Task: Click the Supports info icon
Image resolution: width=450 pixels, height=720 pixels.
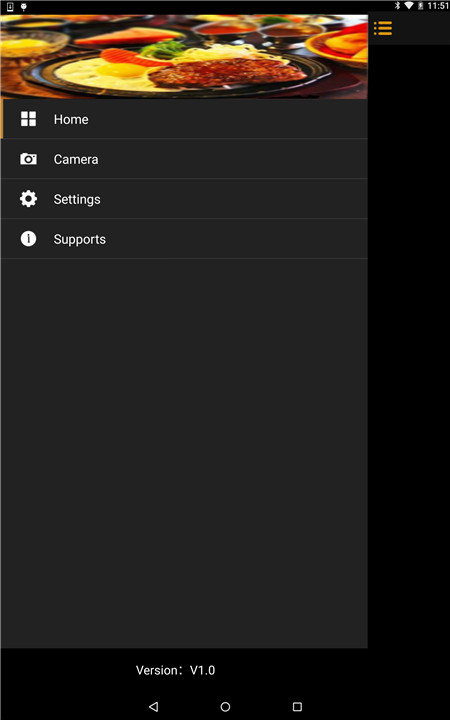Action: [28, 239]
